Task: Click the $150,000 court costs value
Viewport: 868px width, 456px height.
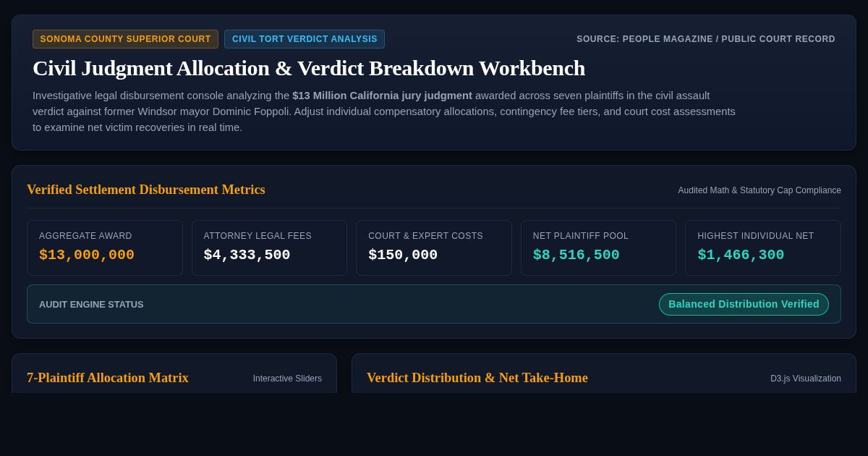Action: (x=403, y=255)
